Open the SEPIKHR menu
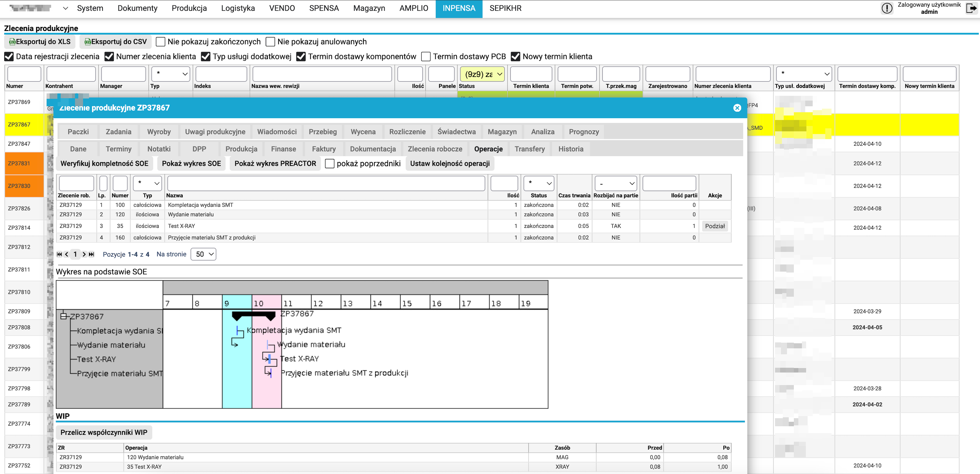The height and width of the screenshot is (474, 980). [x=505, y=8]
